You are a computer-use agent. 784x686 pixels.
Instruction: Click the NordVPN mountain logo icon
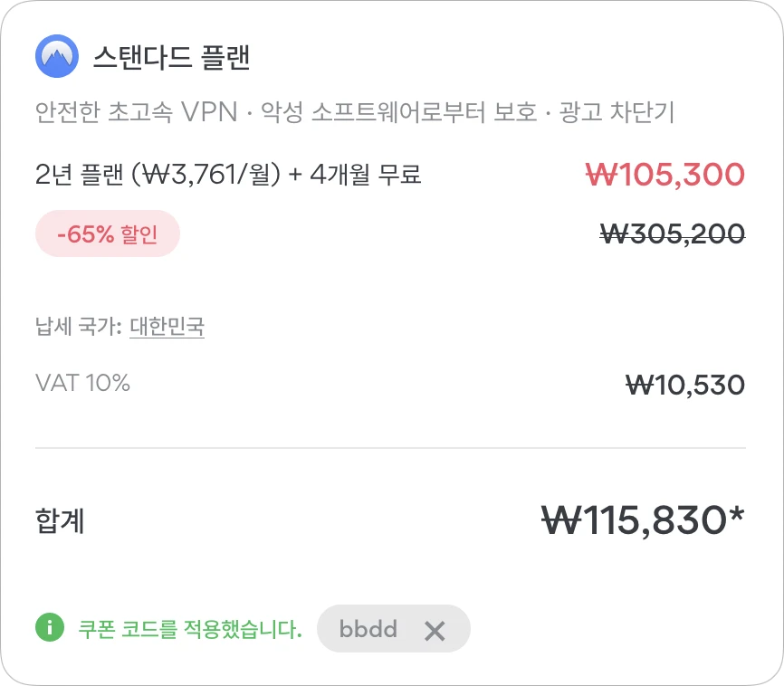tap(57, 56)
